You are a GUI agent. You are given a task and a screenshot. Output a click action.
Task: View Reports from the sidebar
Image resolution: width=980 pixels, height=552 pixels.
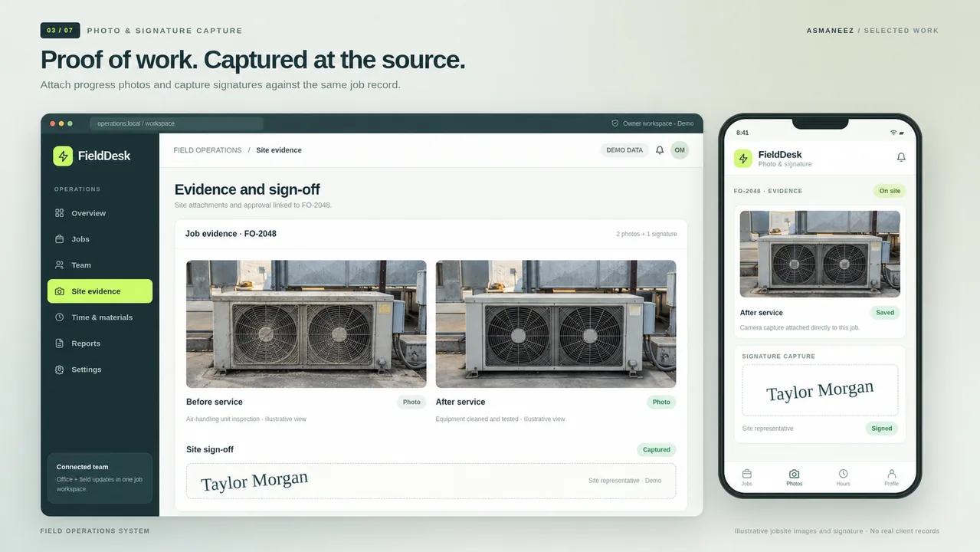coord(100,343)
